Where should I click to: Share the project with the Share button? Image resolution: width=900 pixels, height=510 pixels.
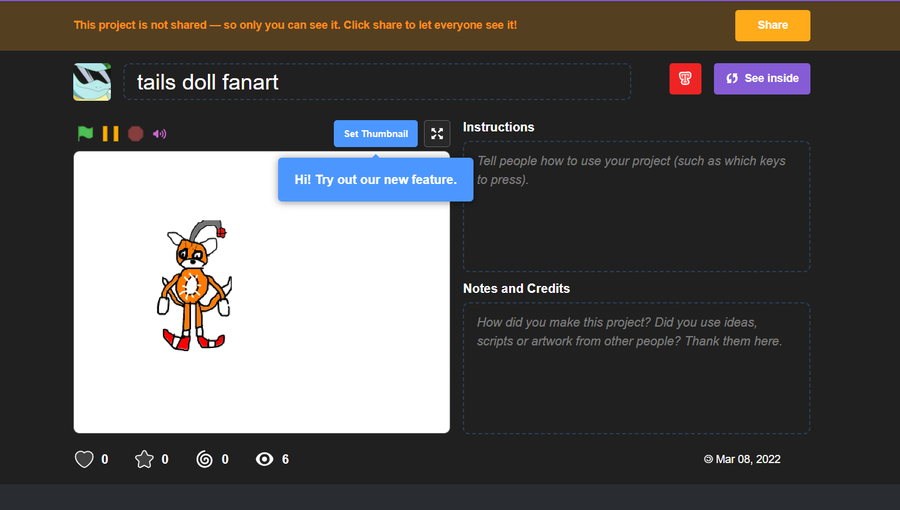pos(773,25)
